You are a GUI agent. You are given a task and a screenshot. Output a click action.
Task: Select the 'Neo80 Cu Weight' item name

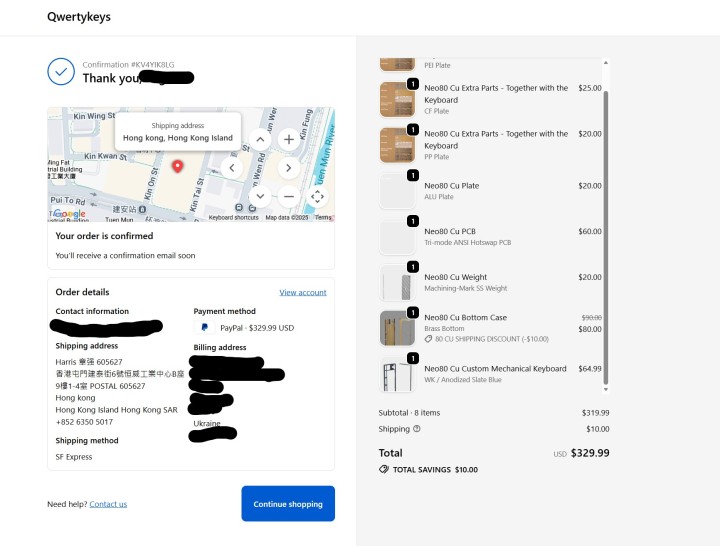pyautogui.click(x=456, y=277)
